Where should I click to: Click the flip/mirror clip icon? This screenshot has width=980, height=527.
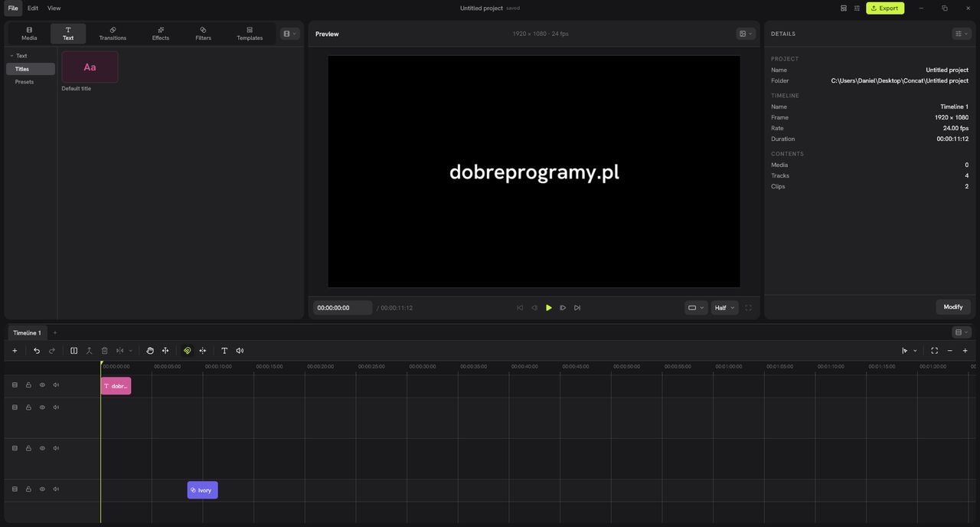click(x=120, y=351)
